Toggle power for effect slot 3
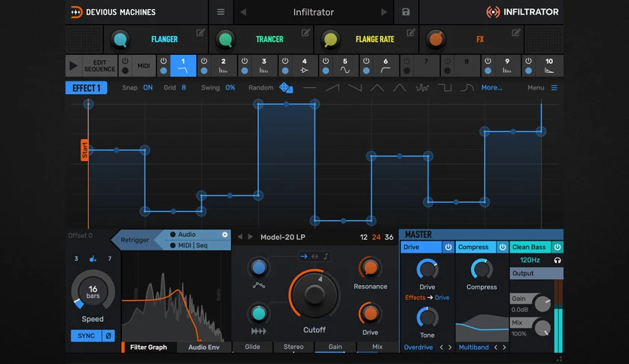This screenshot has width=629, height=364. click(x=245, y=62)
